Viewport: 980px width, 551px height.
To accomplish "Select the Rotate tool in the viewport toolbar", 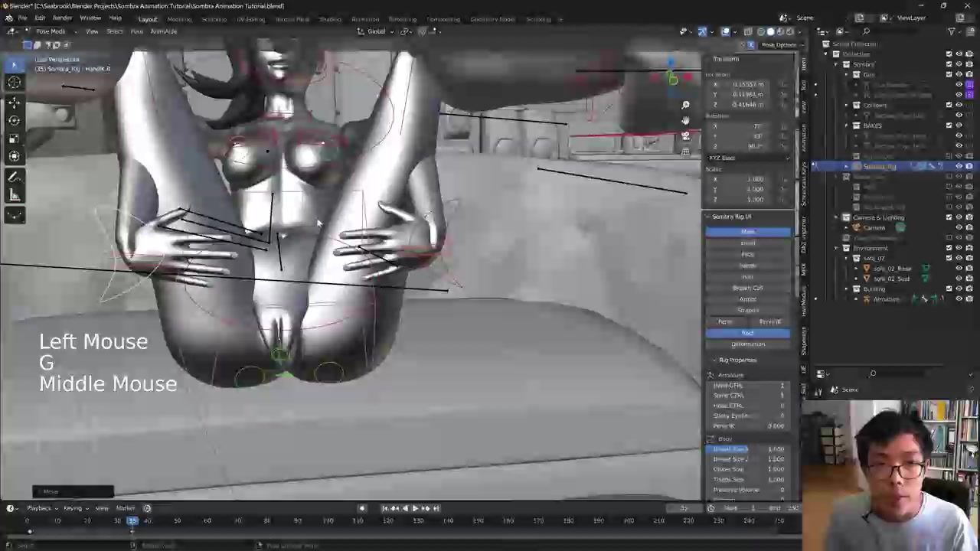I will [x=14, y=120].
